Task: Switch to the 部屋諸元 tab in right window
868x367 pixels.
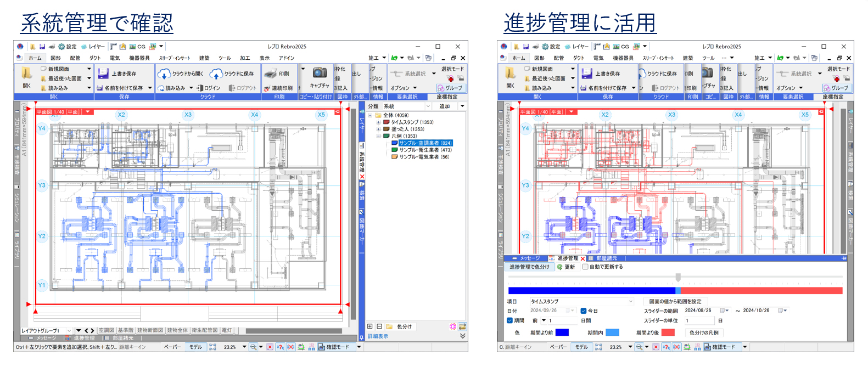Action: pyautogui.click(x=606, y=258)
